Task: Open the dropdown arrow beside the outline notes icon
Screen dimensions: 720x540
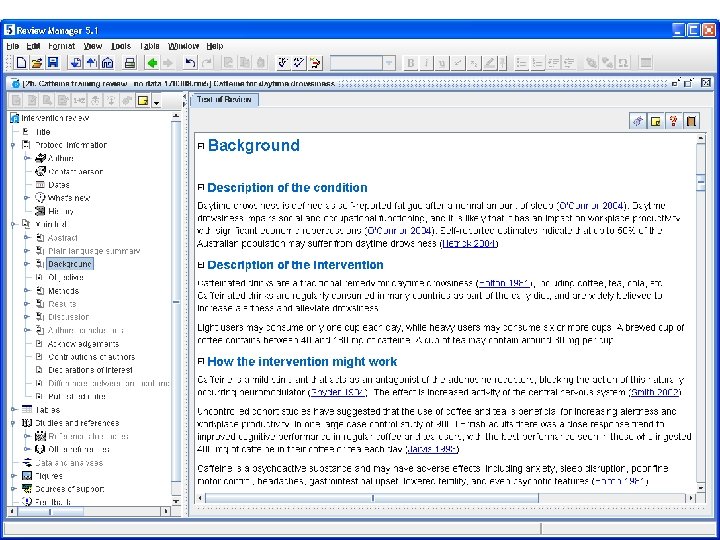Action: tap(157, 102)
